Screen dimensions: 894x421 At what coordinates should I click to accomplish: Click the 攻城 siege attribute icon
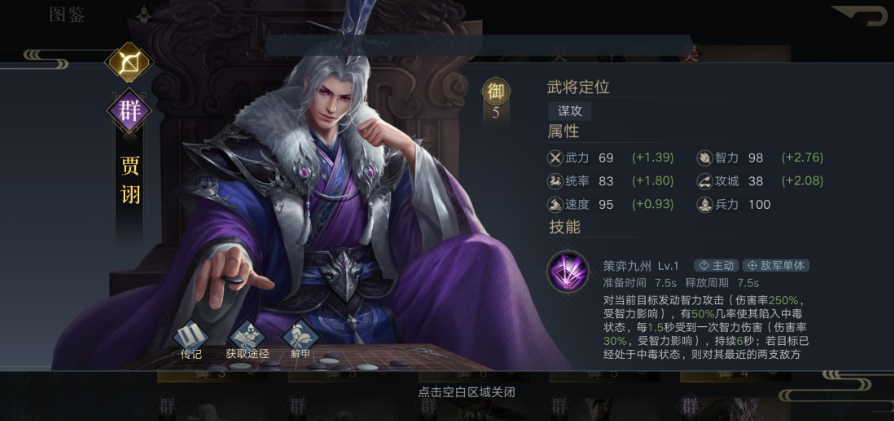tap(705, 181)
